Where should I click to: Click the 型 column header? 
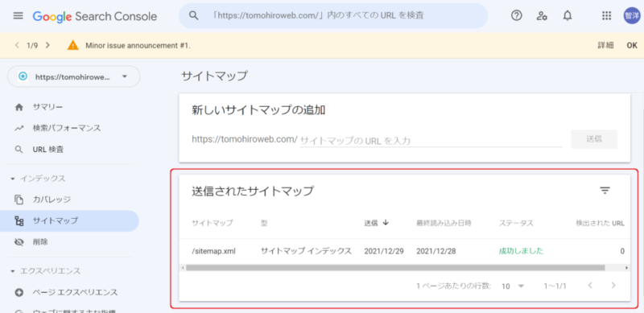point(264,223)
